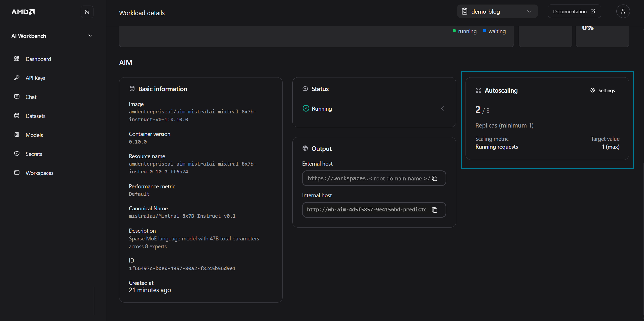
Task: Expand the Running status chevron
Action: [x=442, y=108]
